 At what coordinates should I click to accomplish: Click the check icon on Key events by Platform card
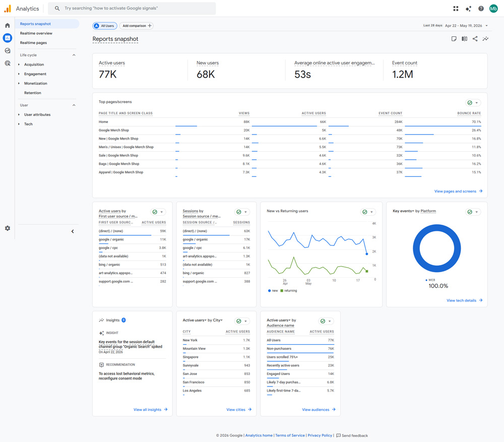tap(470, 212)
